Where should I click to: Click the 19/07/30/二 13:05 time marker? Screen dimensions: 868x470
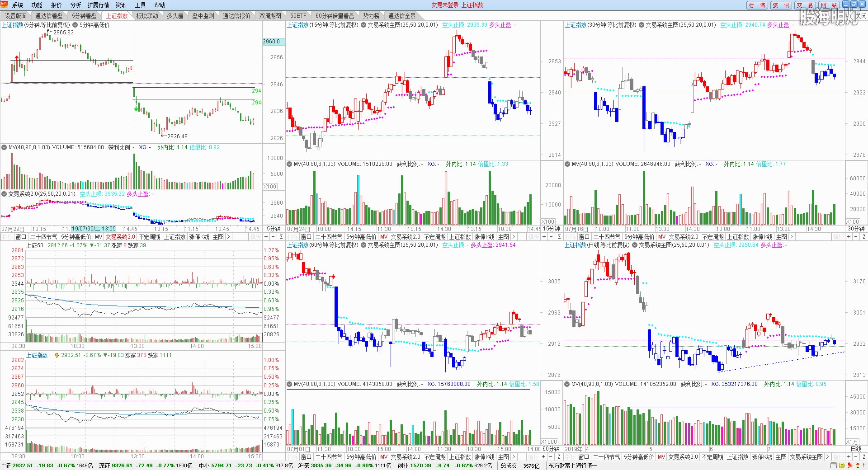coord(94,229)
